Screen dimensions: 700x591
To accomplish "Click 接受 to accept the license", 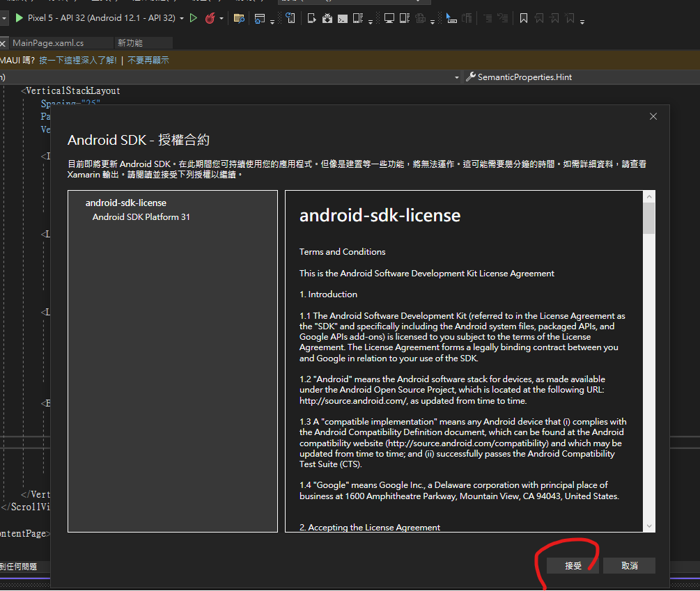I will tap(573, 565).
